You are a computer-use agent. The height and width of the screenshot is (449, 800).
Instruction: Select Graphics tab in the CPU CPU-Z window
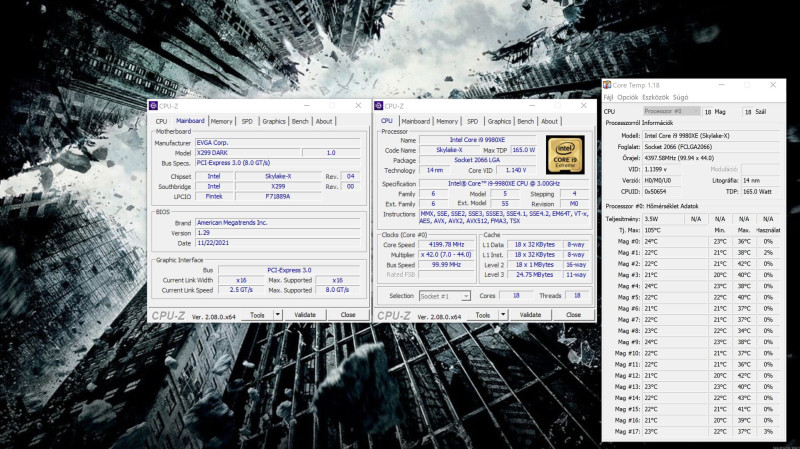499,121
